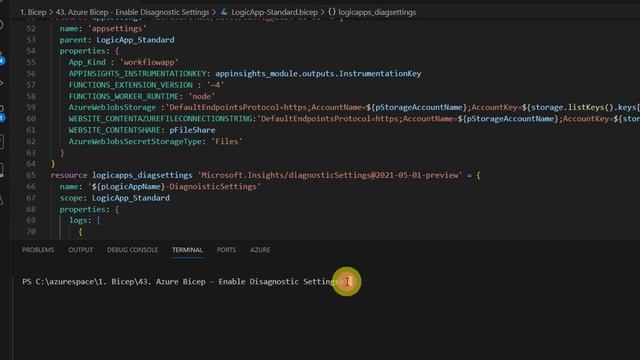Click logicapps_diagsettings resource name on line 65
640x360 pixels.
142,175
